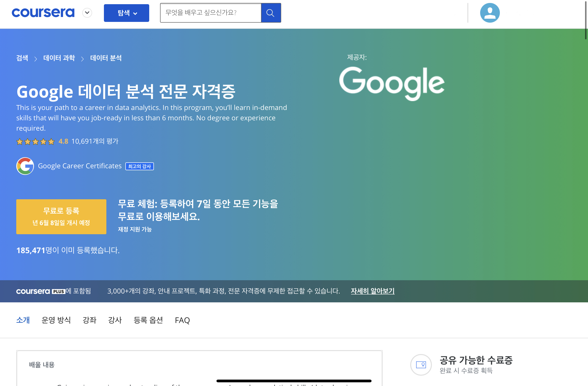This screenshot has height=386, width=588.
Task: Click the 최고의 강사 badge
Action: (x=140, y=166)
